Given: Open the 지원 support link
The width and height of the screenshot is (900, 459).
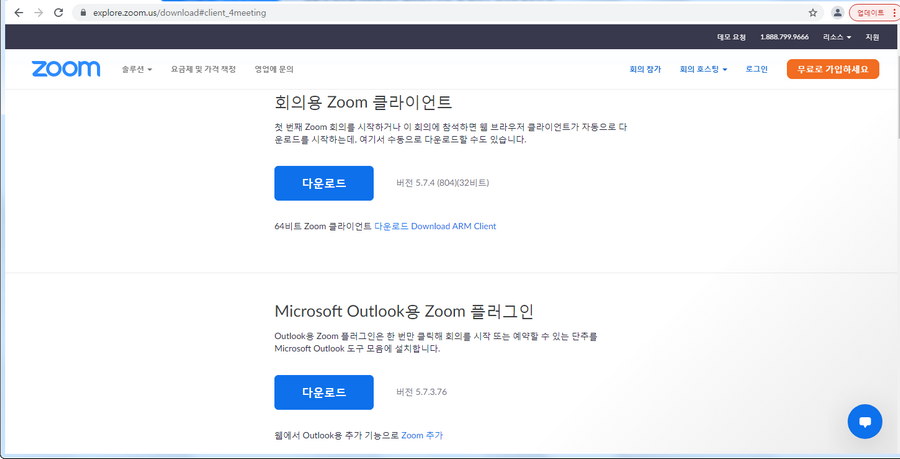Looking at the screenshot, I should (872, 37).
